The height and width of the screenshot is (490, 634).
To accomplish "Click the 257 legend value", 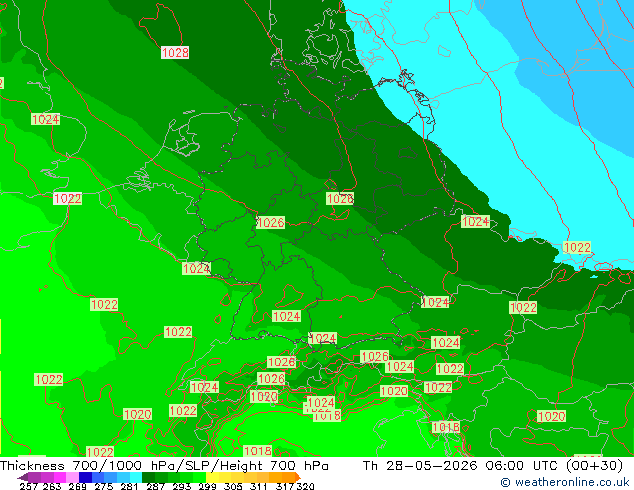I will [x=29, y=486].
